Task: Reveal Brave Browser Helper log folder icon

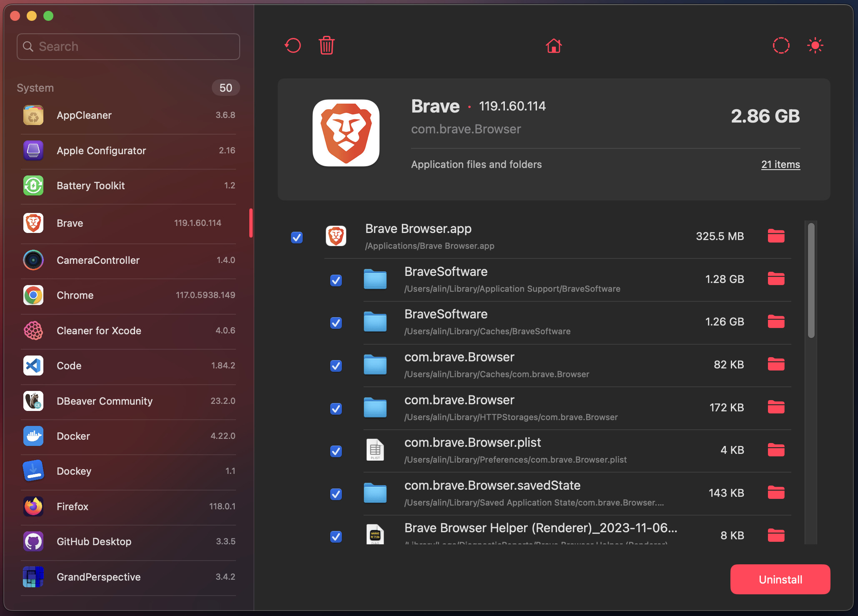Action: point(776,535)
